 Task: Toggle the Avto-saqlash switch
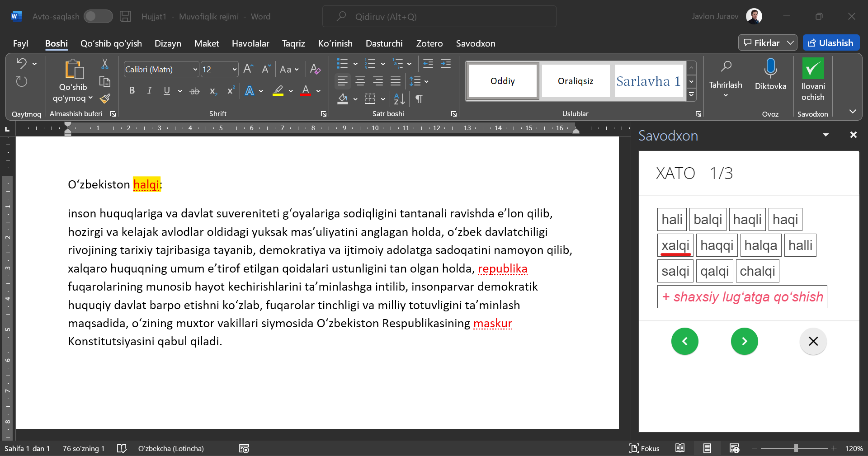[98, 17]
